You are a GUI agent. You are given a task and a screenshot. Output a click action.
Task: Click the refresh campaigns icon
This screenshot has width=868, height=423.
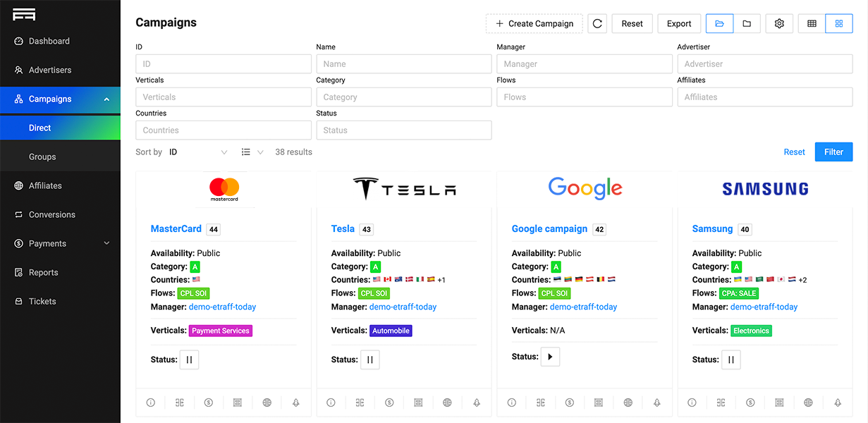click(x=597, y=23)
